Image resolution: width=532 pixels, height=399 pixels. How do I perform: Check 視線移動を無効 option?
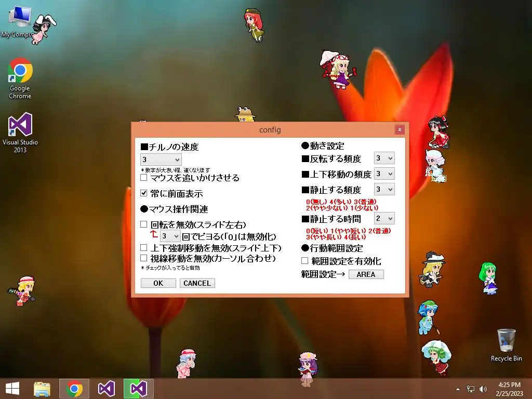tap(144, 258)
